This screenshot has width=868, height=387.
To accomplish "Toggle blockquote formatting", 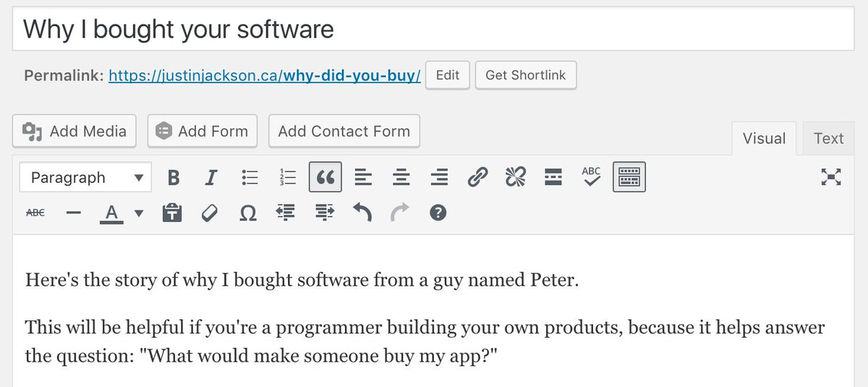I will [325, 177].
